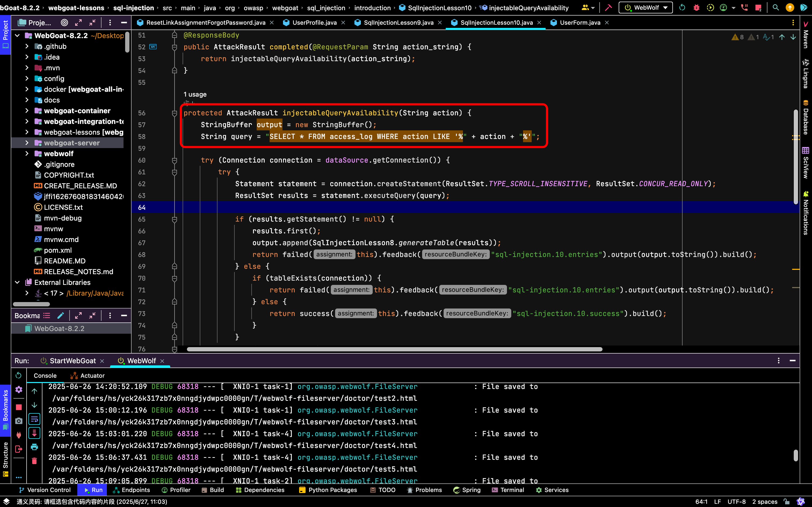Screen dimensions: 812x507
Task: Click the Build project hammer icon
Action: pyautogui.click(x=608, y=8)
